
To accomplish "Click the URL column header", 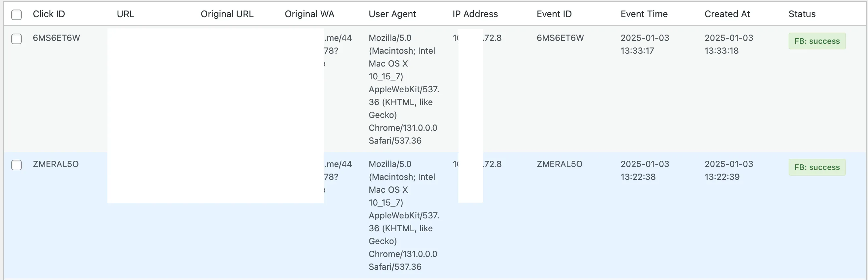I will (125, 14).
